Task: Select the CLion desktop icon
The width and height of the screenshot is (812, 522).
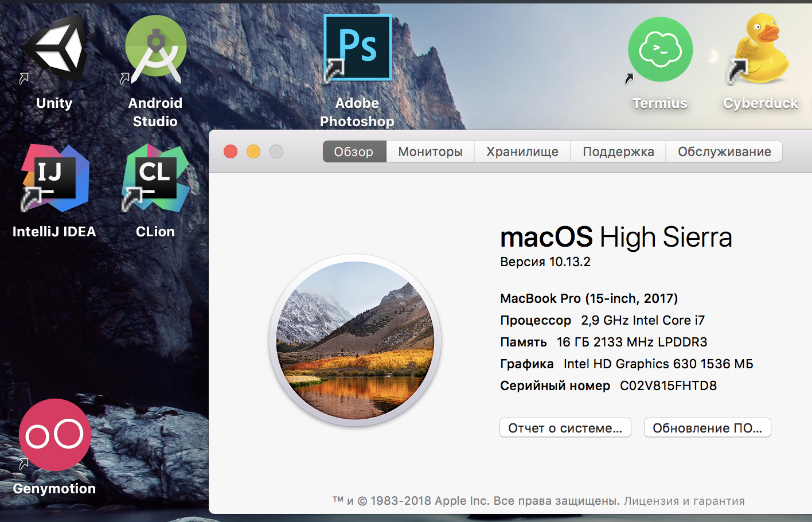Action: 155,178
